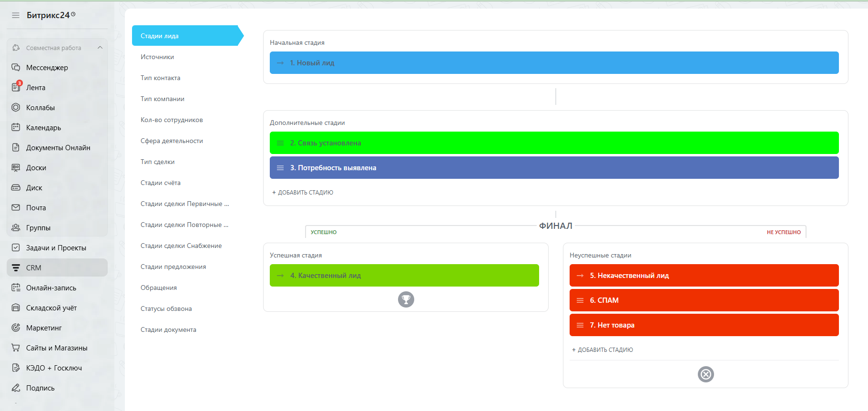Image resolution: width=868 pixels, height=411 pixels.
Task: Open the КЭДО + Госключ icon
Action: click(16, 368)
